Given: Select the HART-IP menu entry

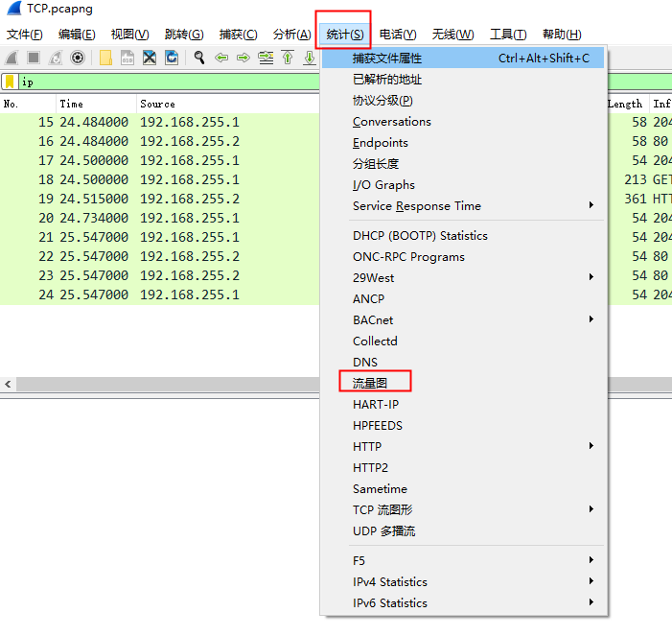Looking at the screenshot, I should point(463,404).
